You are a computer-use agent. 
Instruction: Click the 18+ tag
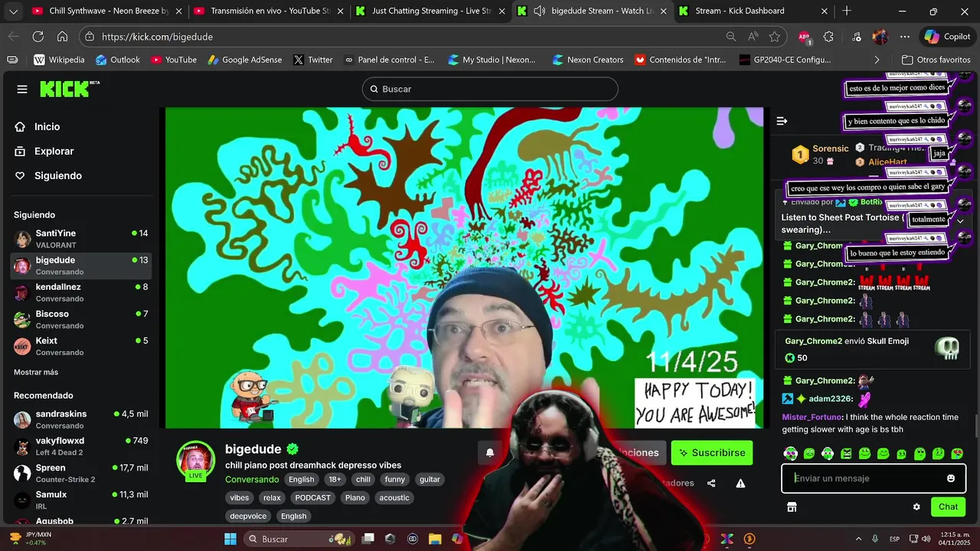click(335, 480)
